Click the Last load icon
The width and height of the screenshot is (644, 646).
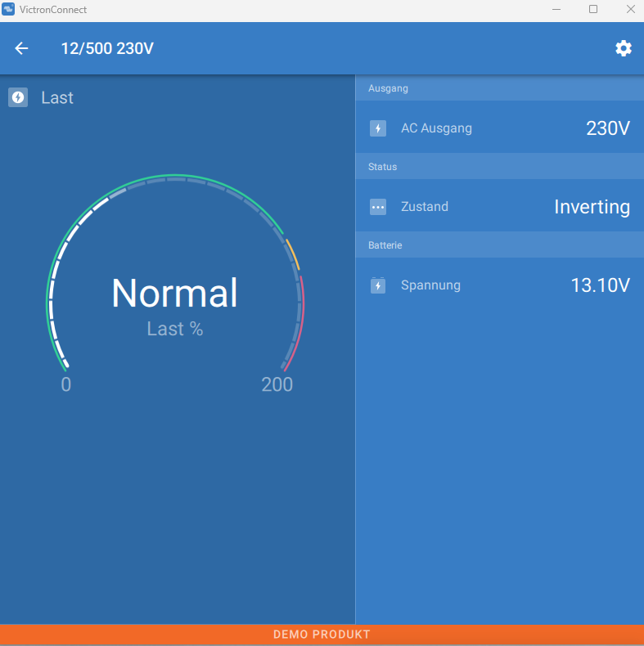click(x=18, y=97)
